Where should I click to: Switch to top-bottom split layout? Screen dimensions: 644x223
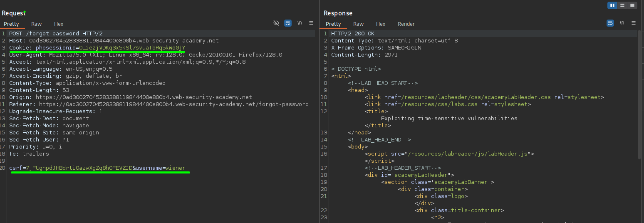point(622,5)
